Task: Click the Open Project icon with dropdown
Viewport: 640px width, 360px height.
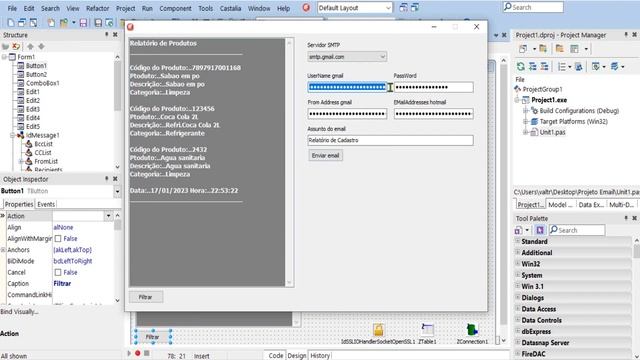Action: (64, 23)
